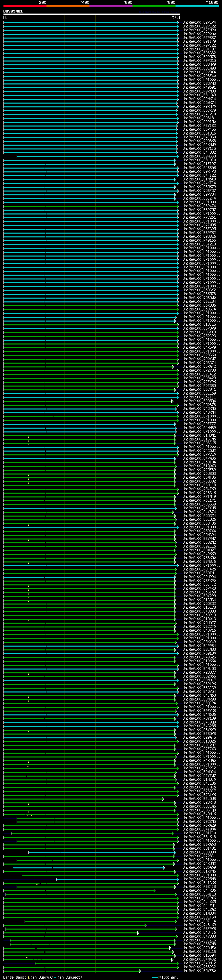This screenshot has height=980, width=222.
Task: Click the Large gaps legend text
Action: pos(43,977)
